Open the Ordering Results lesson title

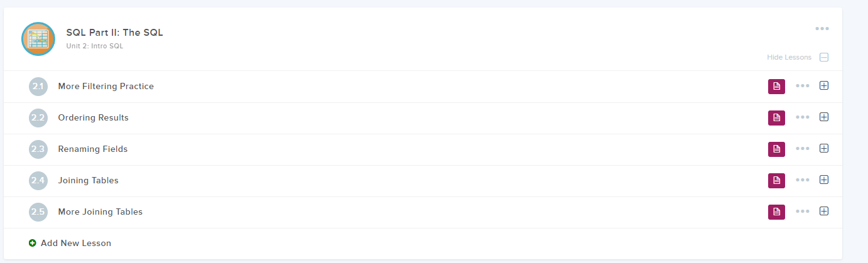(x=93, y=117)
